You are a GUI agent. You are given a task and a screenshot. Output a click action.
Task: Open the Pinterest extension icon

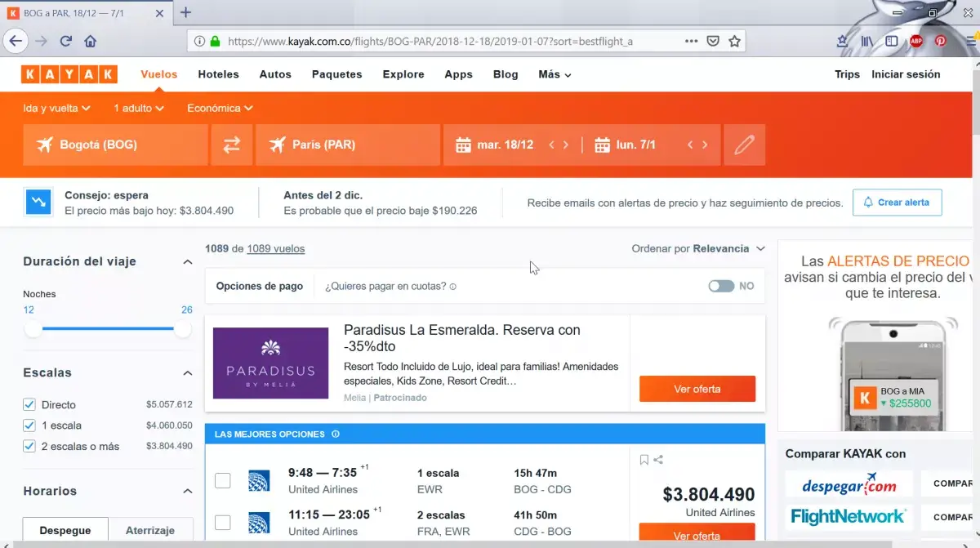(941, 41)
